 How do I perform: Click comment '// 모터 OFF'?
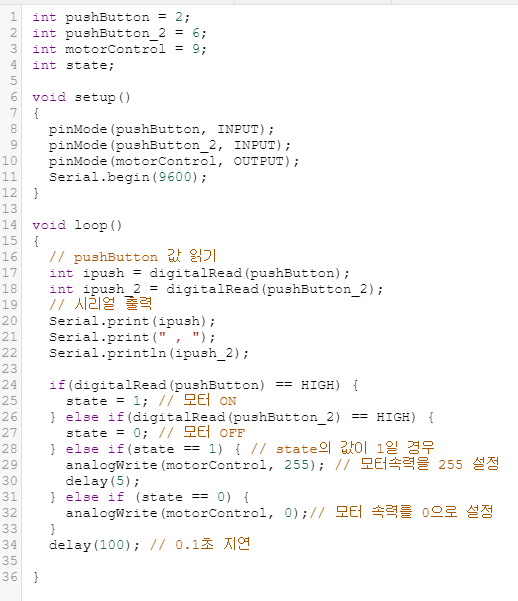(x=202, y=432)
